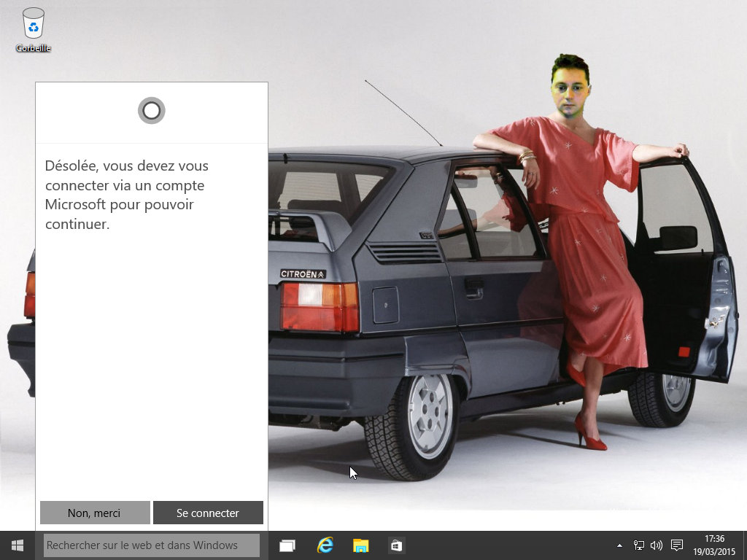Open the Windows Start menu

[18, 545]
